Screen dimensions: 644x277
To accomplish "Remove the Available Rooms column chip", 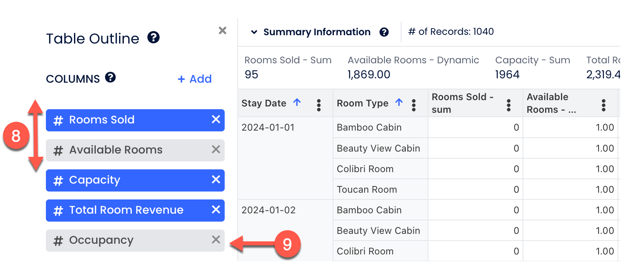I will pyautogui.click(x=216, y=150).
